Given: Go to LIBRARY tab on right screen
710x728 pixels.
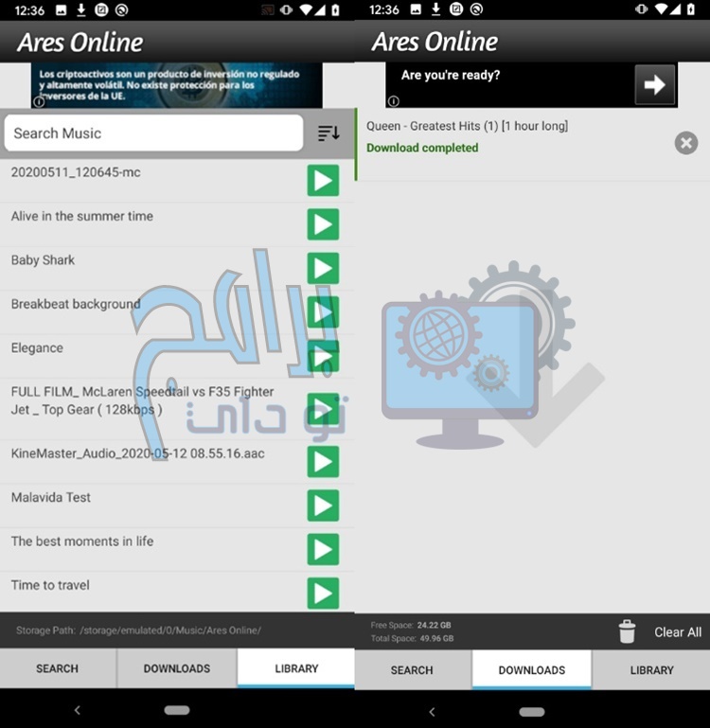Looking at the screenshot, I should coord(651,669).
